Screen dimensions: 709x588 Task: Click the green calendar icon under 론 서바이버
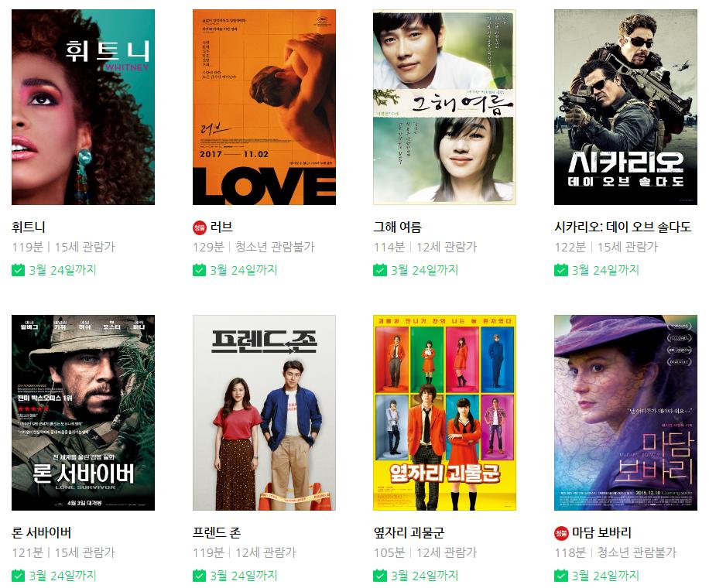coord(18,576)
